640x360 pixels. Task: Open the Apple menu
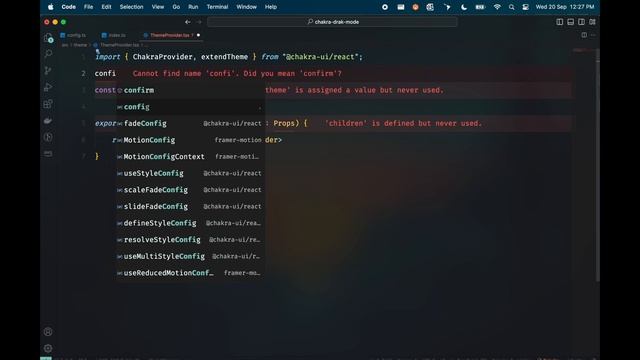click(x=51, y=7)
